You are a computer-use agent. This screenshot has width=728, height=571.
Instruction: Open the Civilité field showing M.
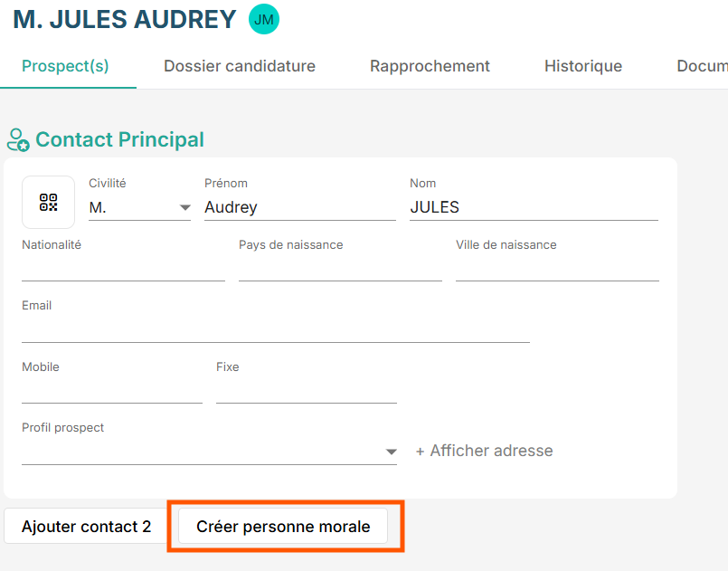pyautogui.click(x=140, y=207)
